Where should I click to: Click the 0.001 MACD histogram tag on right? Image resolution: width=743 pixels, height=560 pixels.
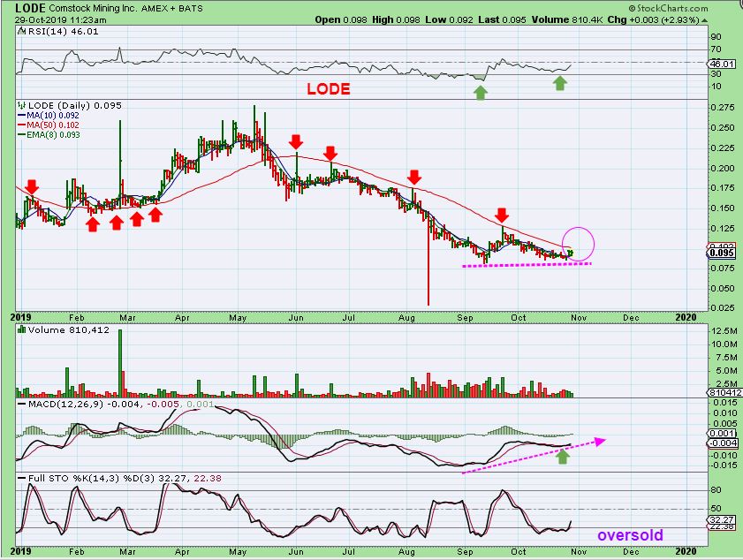pos(722,434)
